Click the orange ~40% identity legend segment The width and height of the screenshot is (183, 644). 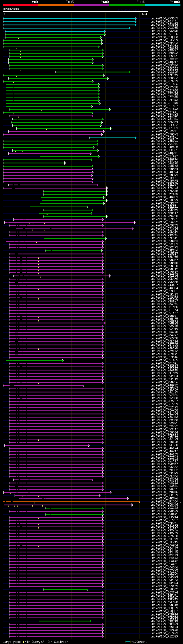click(x=56, y=5)
